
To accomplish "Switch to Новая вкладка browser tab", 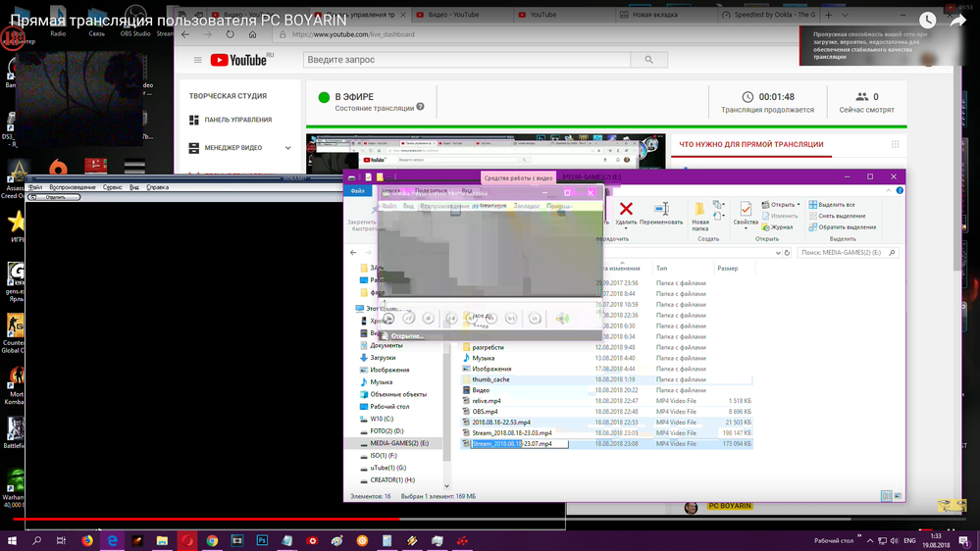I will pos(654,15).
